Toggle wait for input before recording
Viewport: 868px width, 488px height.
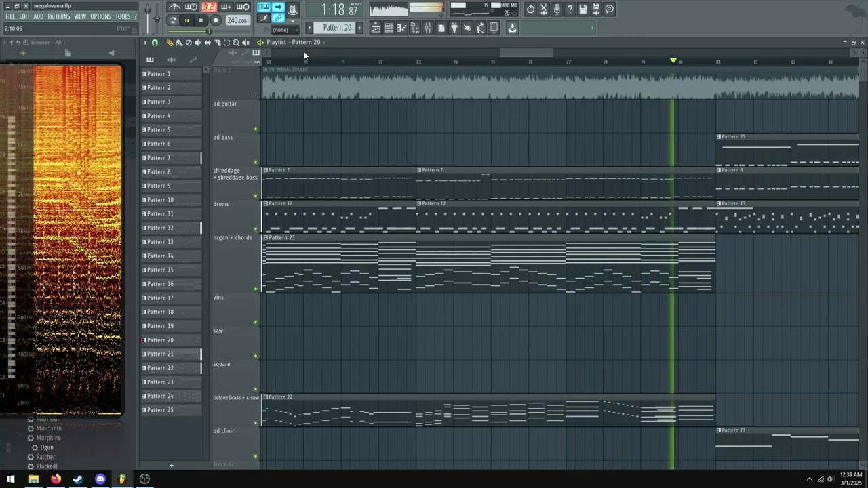191,7
